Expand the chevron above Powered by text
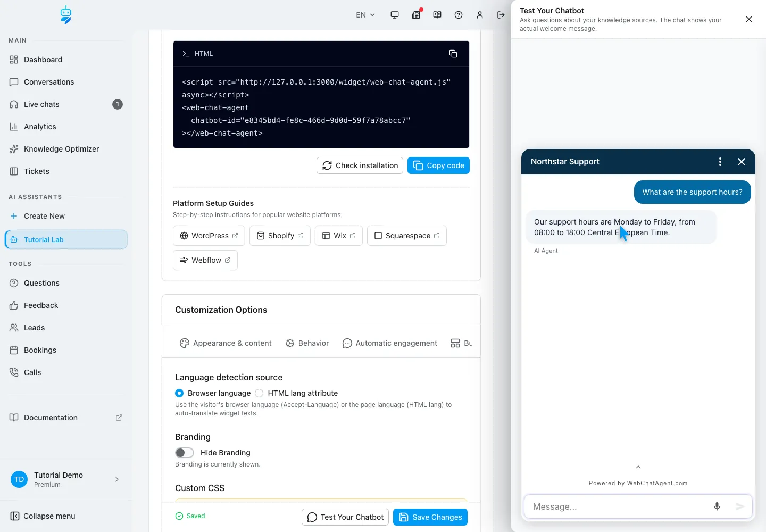This screenshot has height=532, width=766. 638,467
